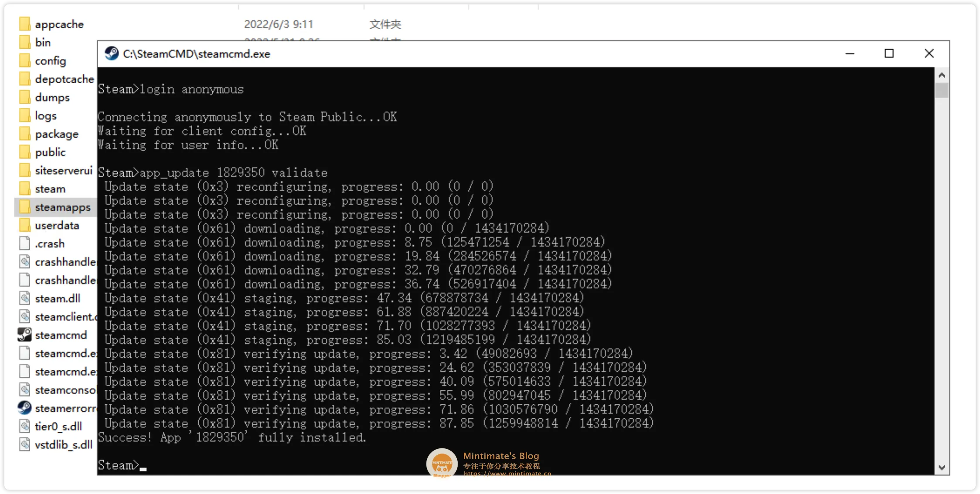Screen dimensions: 980x494
Task: Click the siteserverui folder icon
Action: (x=25, y=170)
